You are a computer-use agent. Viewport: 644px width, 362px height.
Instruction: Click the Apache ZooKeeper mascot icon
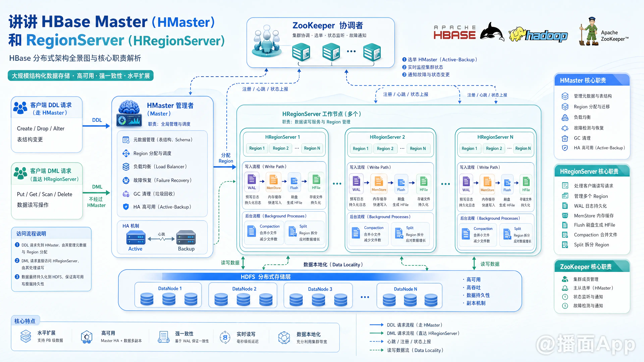(x=589, y=31)
